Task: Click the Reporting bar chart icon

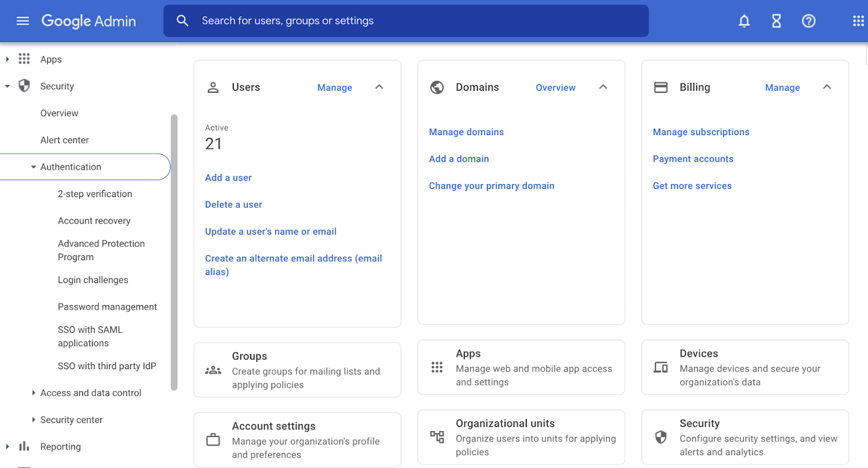Action: [24, 446]
